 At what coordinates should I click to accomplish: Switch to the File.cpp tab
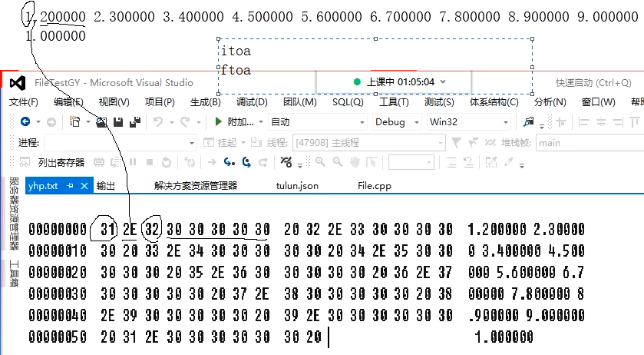pos(374,186)
